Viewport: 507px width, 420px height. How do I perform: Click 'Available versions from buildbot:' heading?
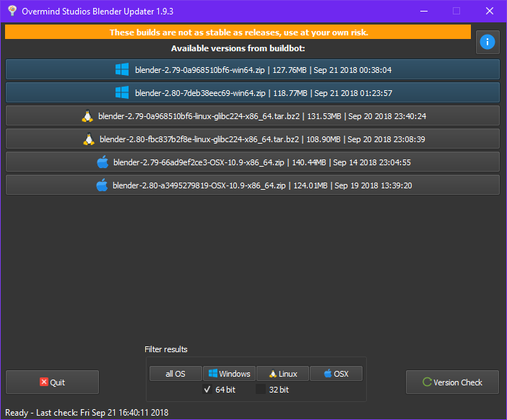click(238, 48)
